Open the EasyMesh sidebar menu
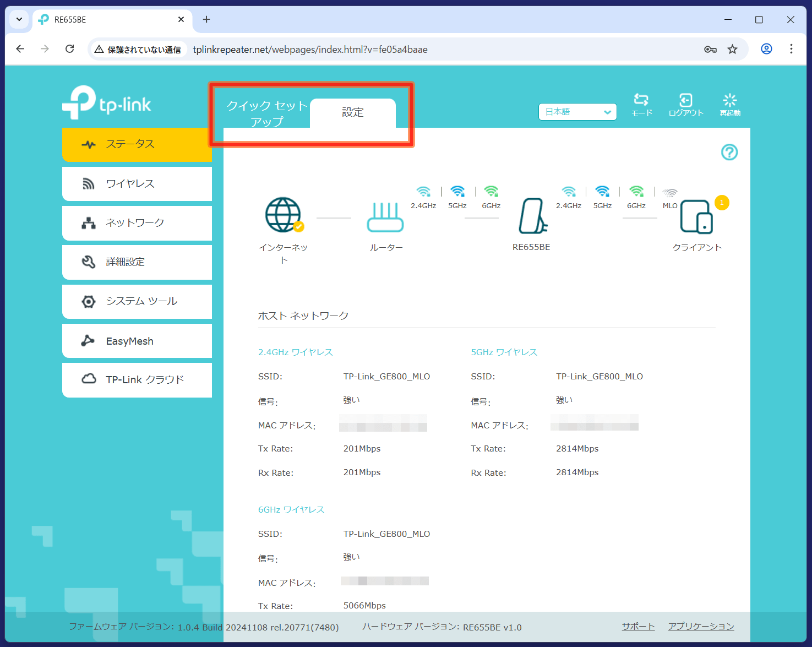This screenshot has height=647, width=812. [x=137, y=341]
